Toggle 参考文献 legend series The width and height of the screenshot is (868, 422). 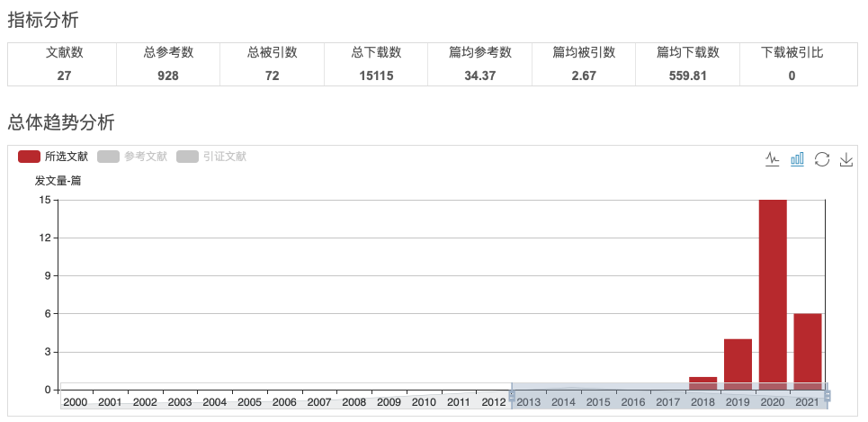click(x=132, y=157)
